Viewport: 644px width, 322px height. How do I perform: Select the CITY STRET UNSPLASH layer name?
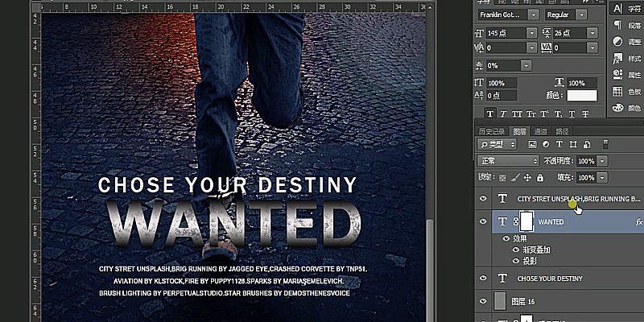[x=579, y=199]
